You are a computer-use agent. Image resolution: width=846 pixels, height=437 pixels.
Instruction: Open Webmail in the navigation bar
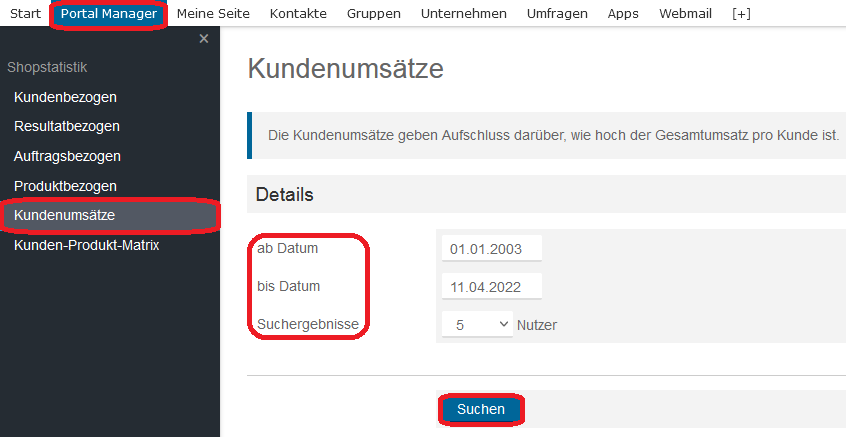685,13
